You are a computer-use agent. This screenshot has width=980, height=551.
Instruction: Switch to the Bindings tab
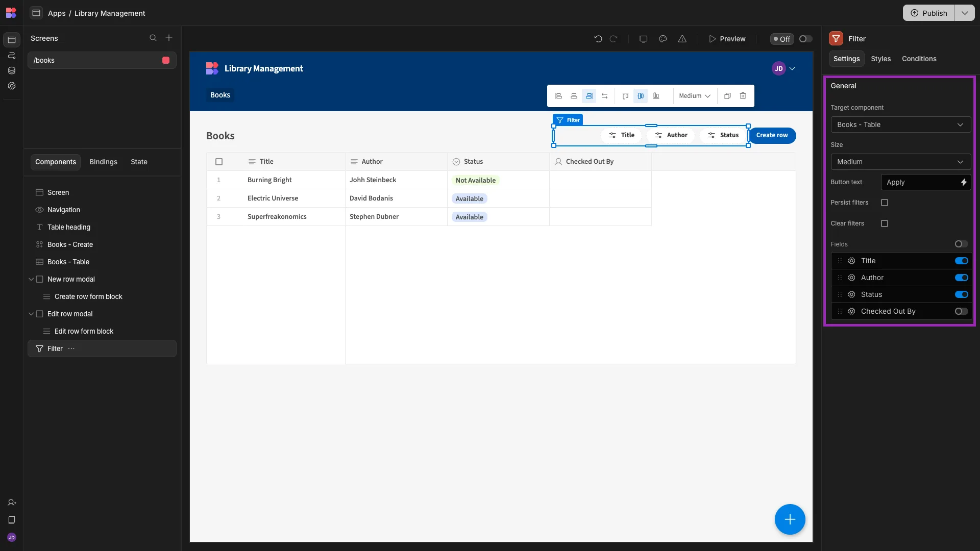(103, 162)
